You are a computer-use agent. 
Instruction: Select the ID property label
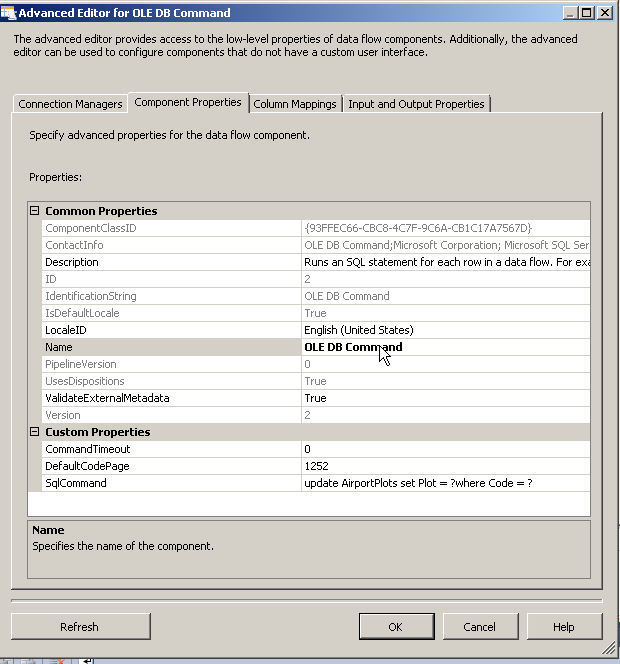pyautogui.click(x=51, y=279)
